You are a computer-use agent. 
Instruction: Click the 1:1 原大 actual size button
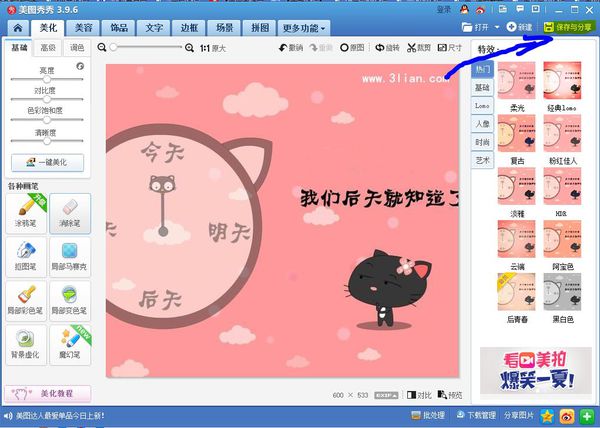[x=213, y=48]
